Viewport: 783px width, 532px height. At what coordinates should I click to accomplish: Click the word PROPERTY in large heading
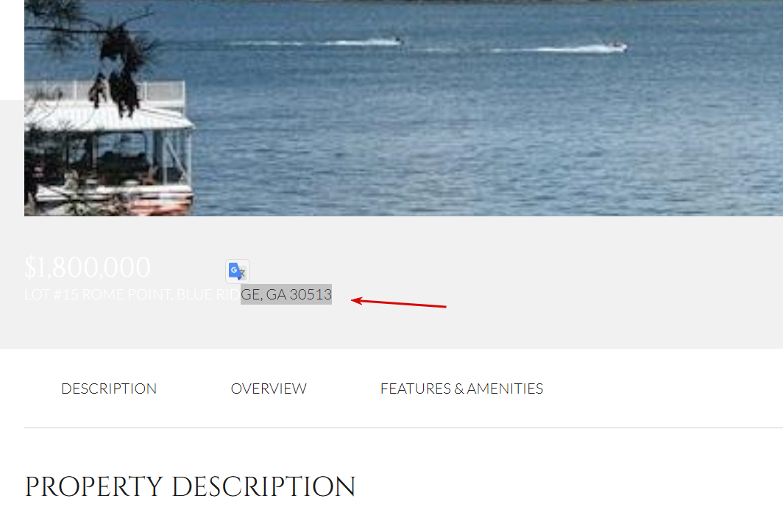coord(94,487)
